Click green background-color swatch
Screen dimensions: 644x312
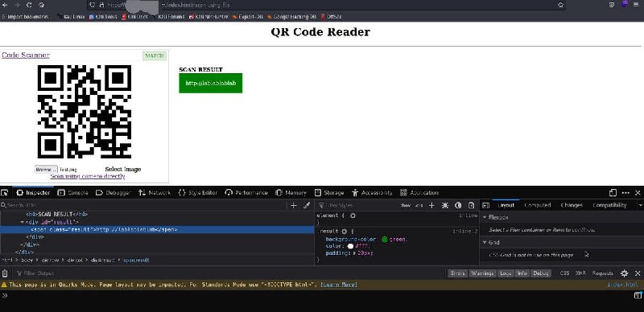(x=385, y=240)
